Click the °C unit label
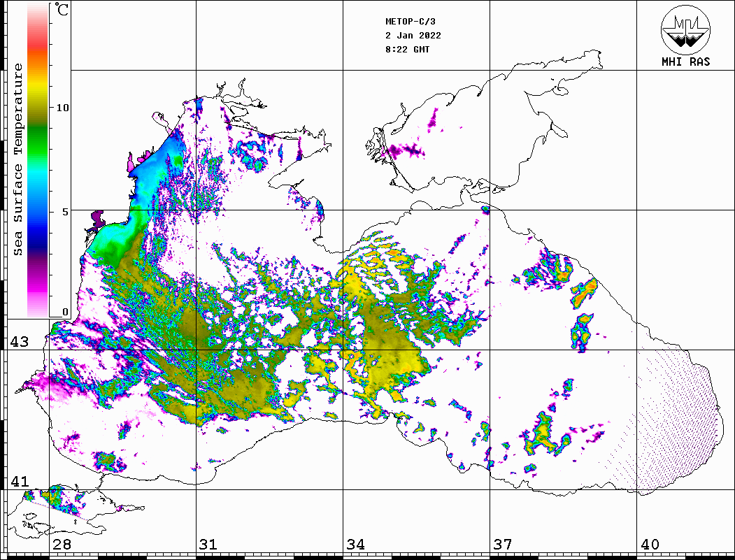The width and height of the screenshot is (735, 560). pos(62,9)
